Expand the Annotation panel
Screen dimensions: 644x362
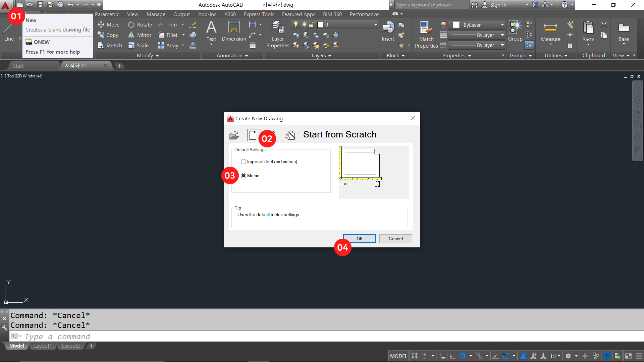[x=232, y=55]
